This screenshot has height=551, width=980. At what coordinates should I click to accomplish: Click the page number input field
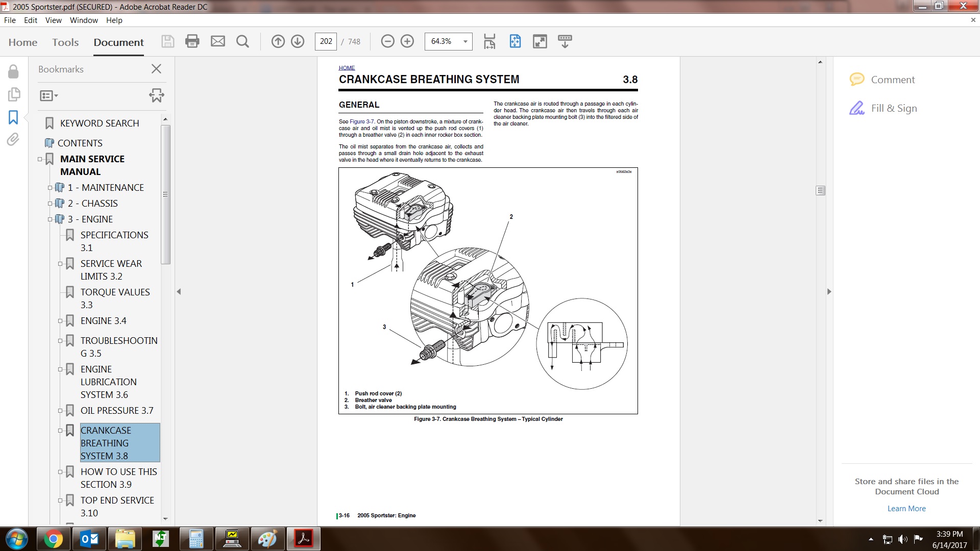[x=326, y=41]
